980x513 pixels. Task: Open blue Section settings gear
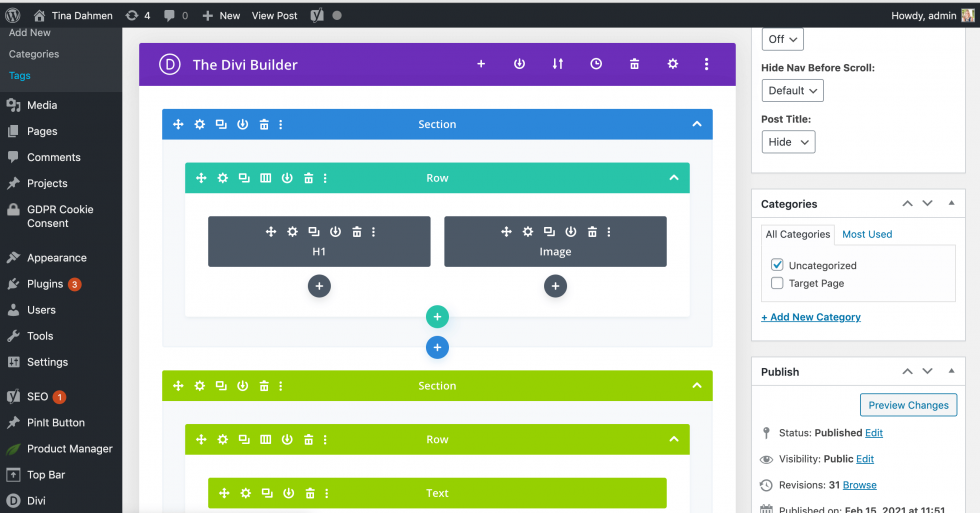coord(199,124)
